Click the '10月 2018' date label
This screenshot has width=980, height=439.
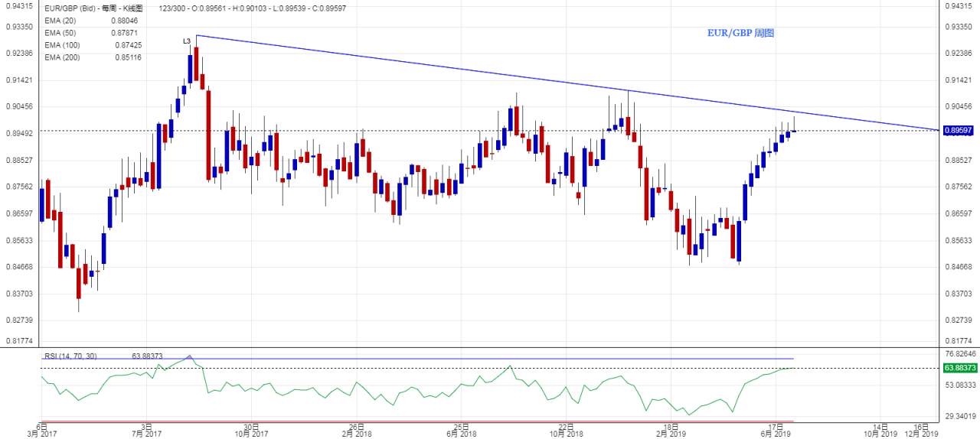[x=566, y=433]
